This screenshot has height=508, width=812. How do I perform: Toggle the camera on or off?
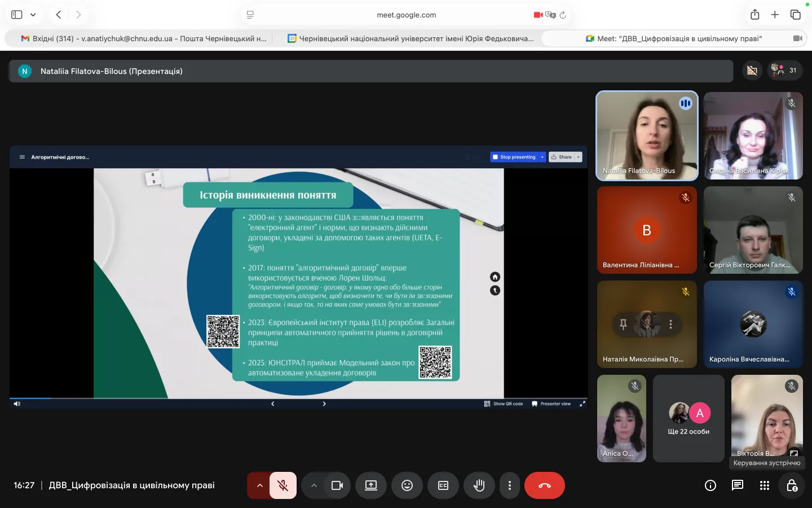tap(337, 485)
